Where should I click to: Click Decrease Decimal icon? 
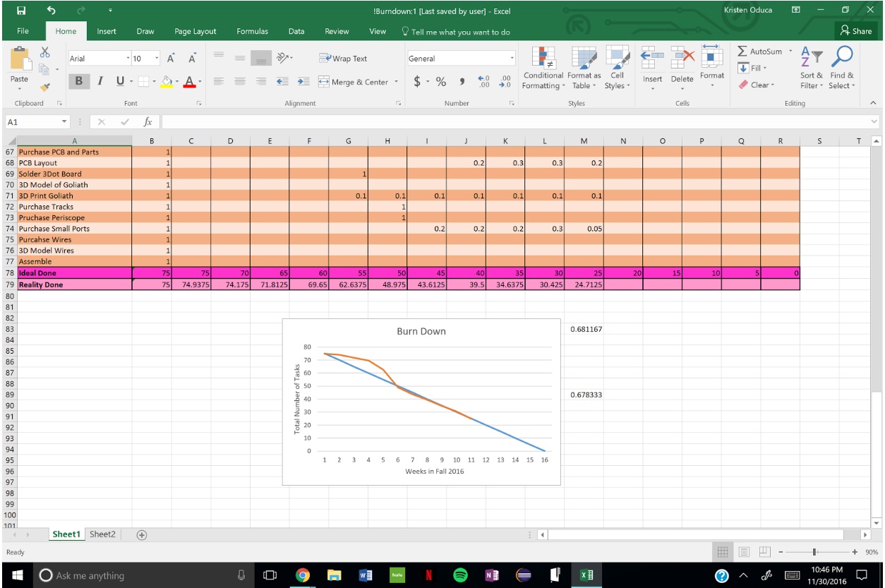[505, 82]
